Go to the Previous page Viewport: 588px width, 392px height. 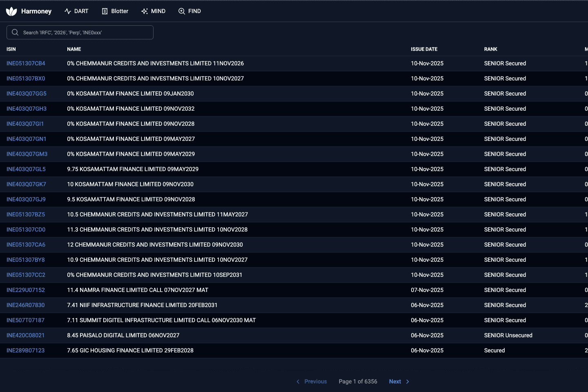pyautogui.click(x=311, y=381)
